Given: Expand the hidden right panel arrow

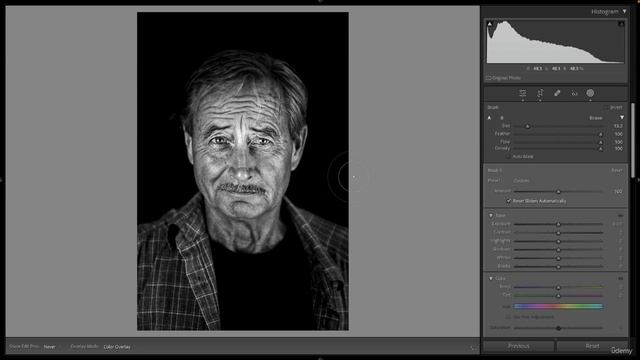Looking at the screenshot, I should [638, 180].
